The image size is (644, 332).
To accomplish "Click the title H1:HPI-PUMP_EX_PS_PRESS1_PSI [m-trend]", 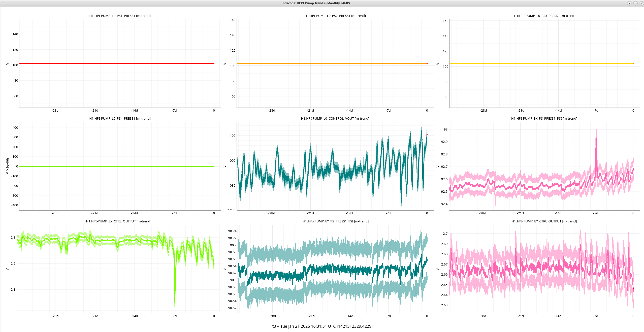I will click(x=544, y=118).
